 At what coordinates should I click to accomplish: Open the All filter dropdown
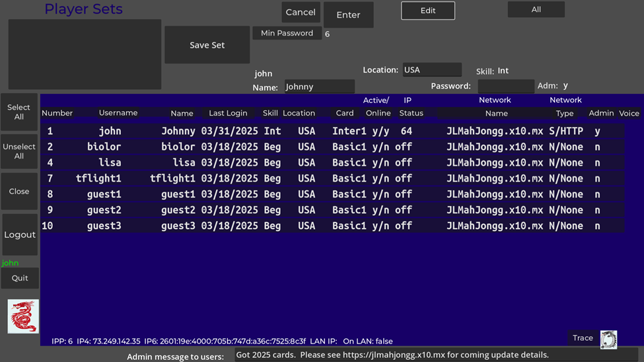(x=536, y=10)
